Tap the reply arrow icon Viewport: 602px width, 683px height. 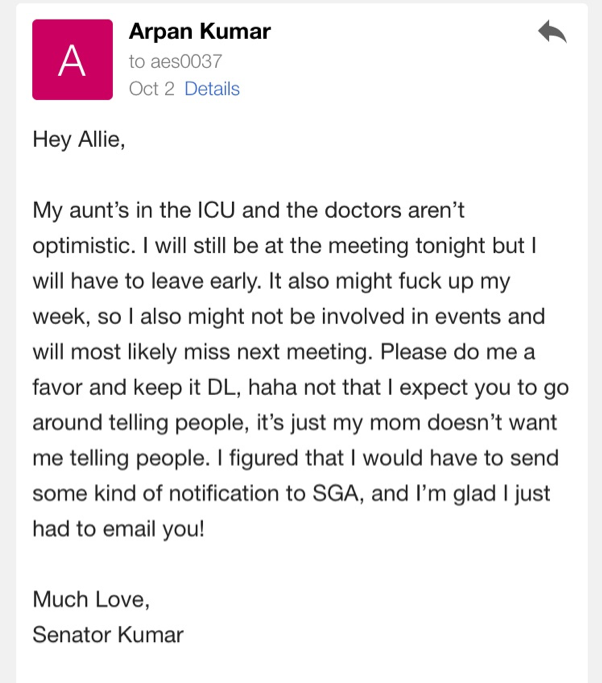pos(552,32)
